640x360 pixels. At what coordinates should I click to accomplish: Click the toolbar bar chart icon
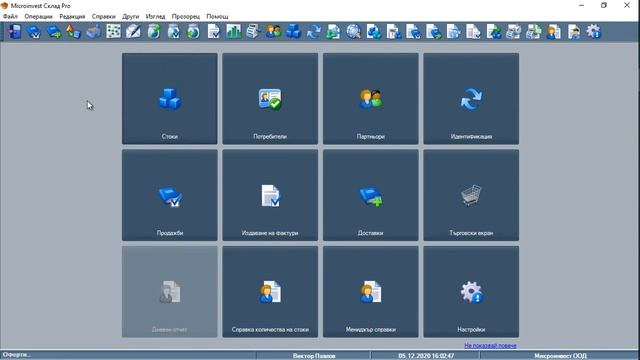pos(233,31)
